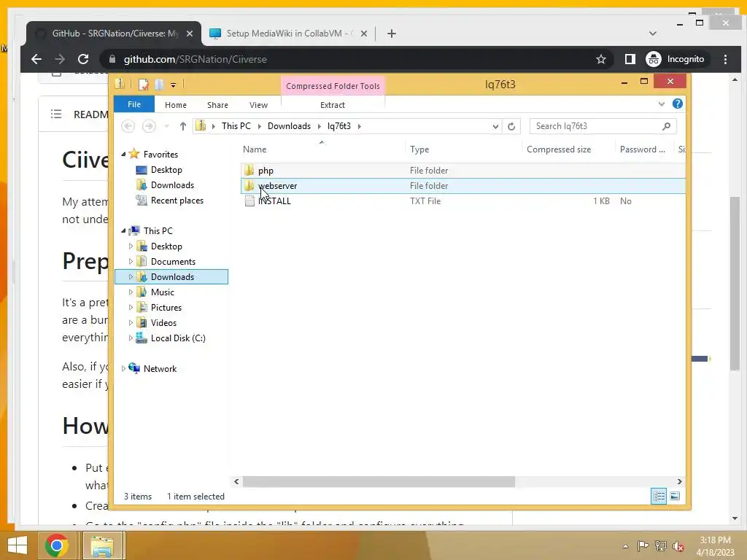Click the New folder icon in quick access toolbar

[159, 85]
